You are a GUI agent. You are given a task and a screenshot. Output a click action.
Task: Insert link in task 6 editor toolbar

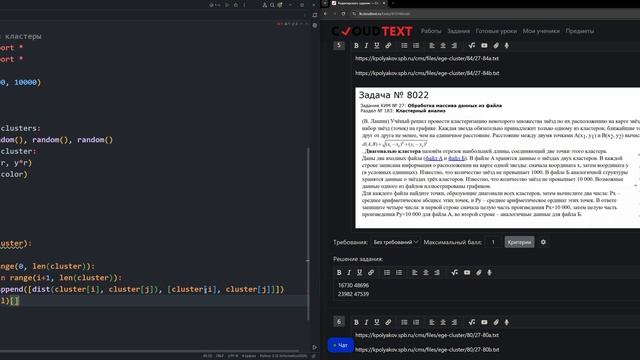388,322
